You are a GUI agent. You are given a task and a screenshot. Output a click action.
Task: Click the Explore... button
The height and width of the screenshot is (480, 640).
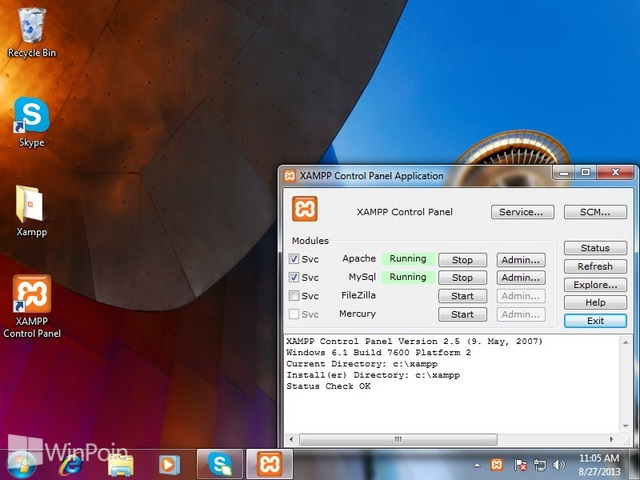(596, 284)
